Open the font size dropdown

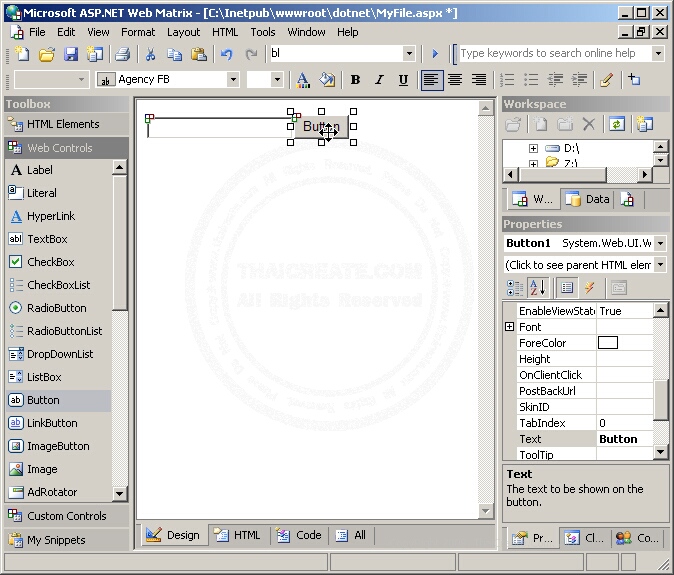pyautogui.click(x=277, y=80)
